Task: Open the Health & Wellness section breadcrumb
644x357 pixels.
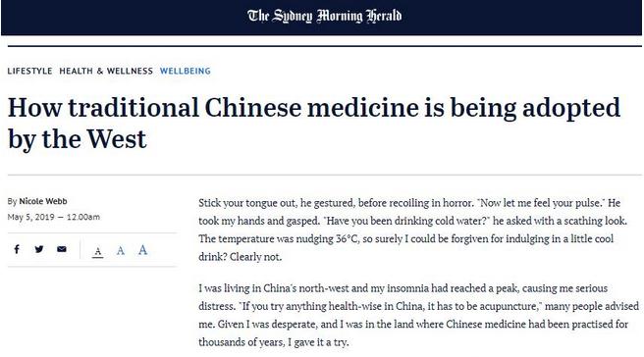Action: tap(106, 71)
